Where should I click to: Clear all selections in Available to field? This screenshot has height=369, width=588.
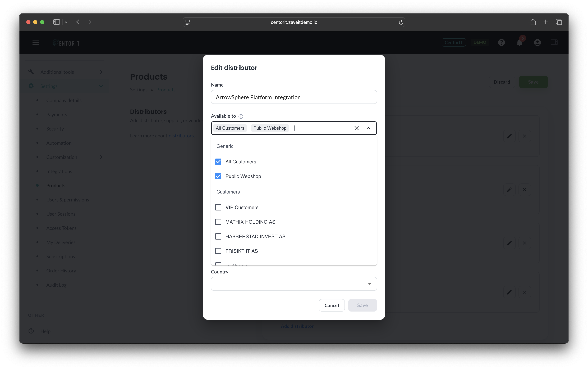[x=356, y=128]
